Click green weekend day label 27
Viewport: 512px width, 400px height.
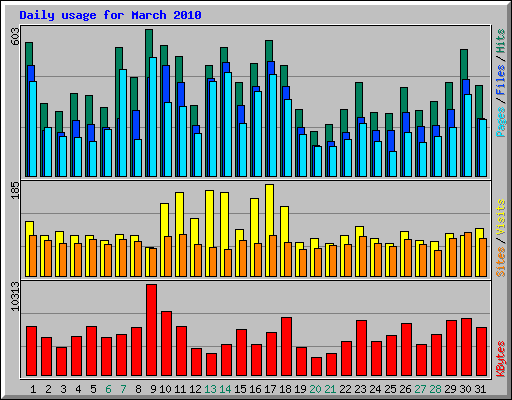pos(420,389)
